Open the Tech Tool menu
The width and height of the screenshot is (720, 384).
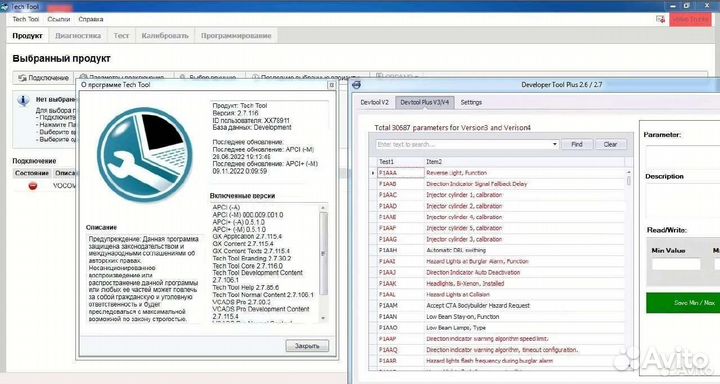[x=26, y=19]
